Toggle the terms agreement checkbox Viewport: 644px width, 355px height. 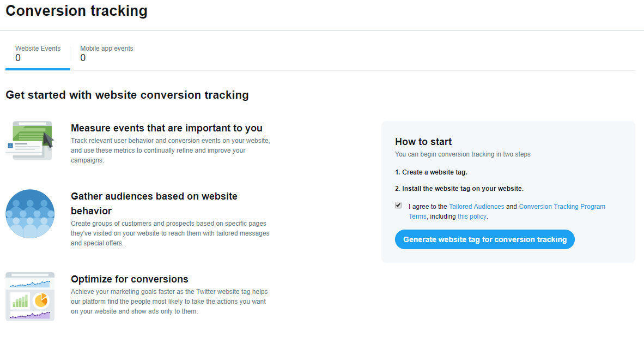coord(398,206)
